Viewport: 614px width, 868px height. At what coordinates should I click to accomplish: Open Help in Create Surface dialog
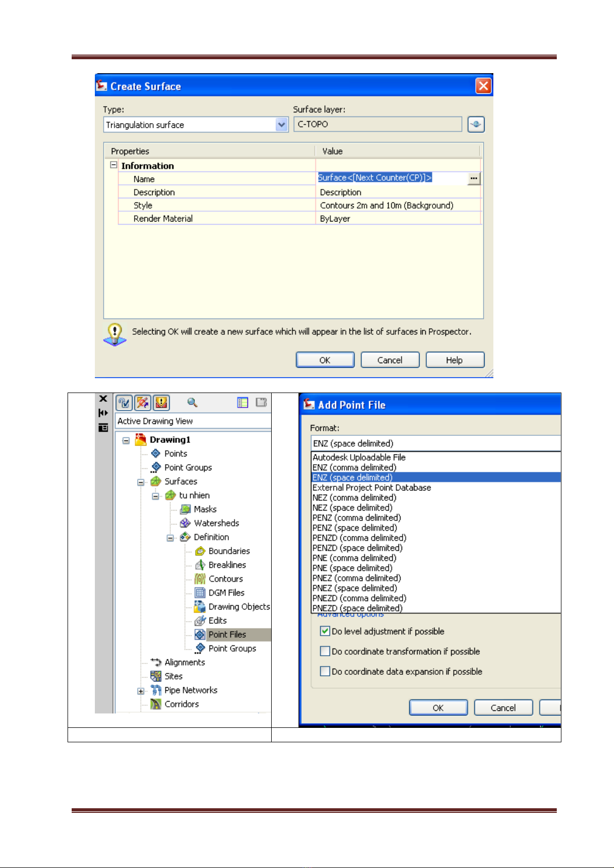[455, 360]
